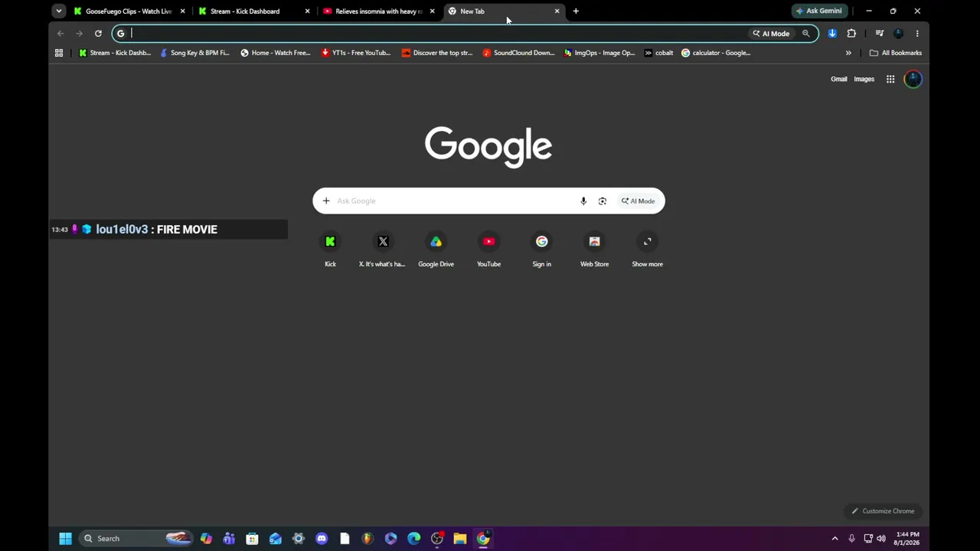Open the Images link
The height and width of the screenshot is (551, 980).
click(864, 79)
